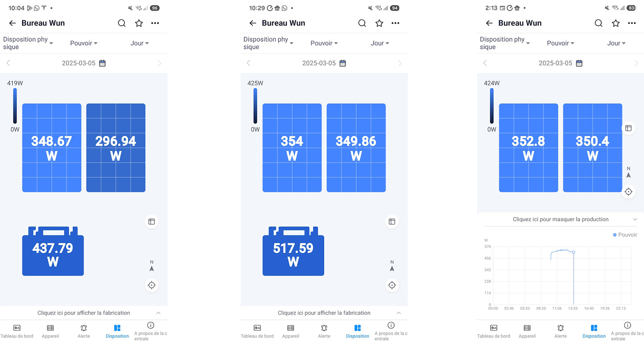The width and height of the screenshot is (644, 341).
Task: Open the three-dot menu on the rightmost phone screen
Action: coord(632,23)
